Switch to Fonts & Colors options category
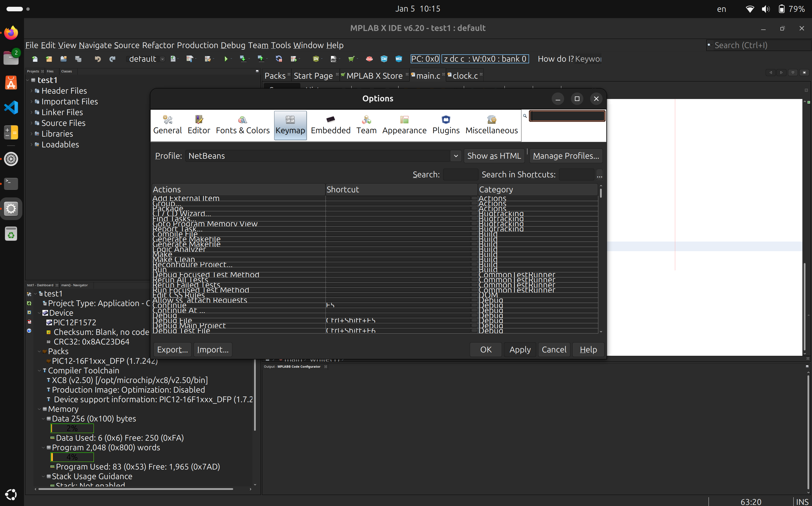The width and height of the screenshot is (812, 506). (242, 125)
